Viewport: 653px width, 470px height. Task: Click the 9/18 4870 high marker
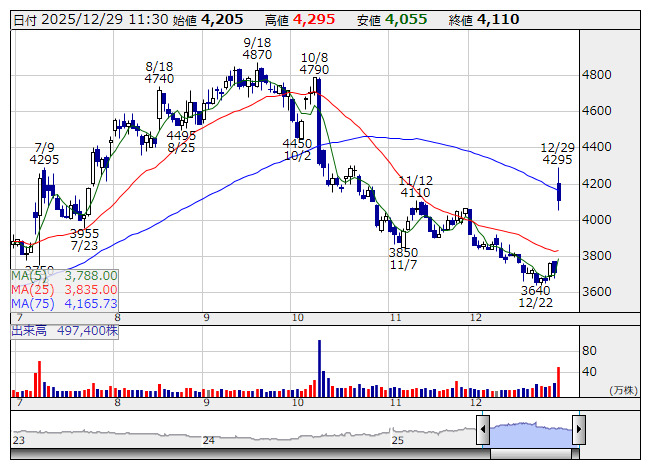[x=257, y=49]
